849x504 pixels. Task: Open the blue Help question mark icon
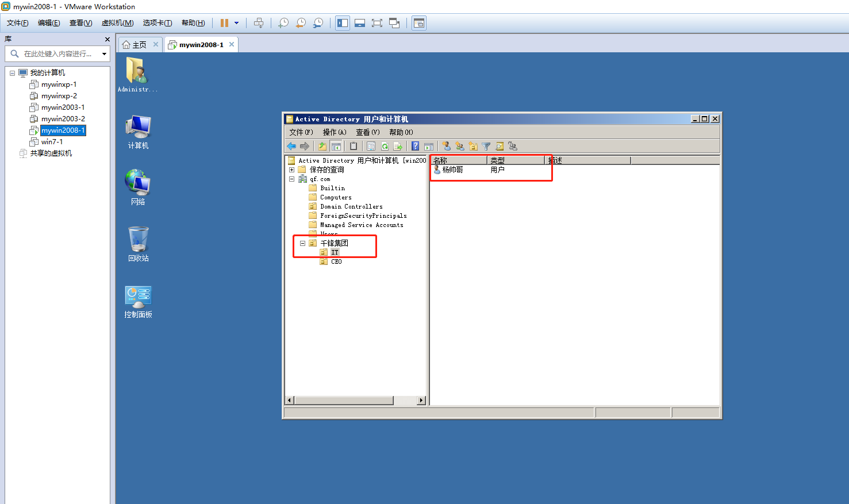coord(415,146)
